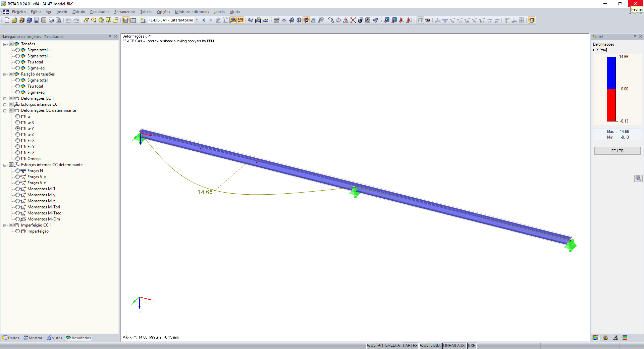The height and width of the screenshot is (349, 644).
Task: Show shear force Vz results icon
Action: coord(460,20)
